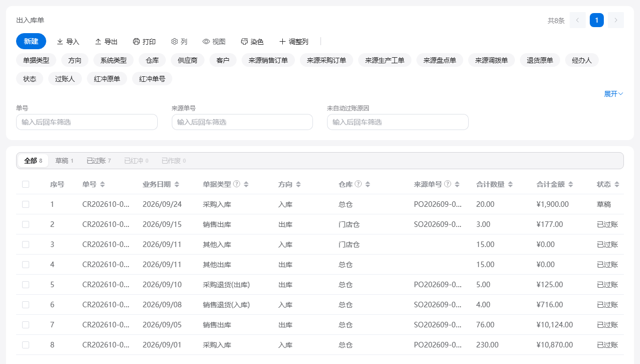The height and width of the screenshot is (364, 640).
Task: Click help icon beside 单据类型 header
Action: point(237,184)
